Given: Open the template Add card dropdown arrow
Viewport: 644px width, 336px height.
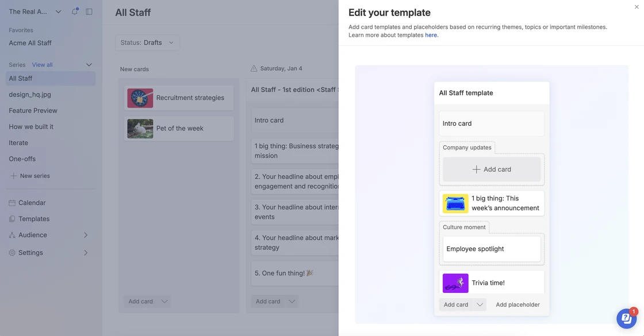Looking at the screenshot, I should click(x=480, y=304).
